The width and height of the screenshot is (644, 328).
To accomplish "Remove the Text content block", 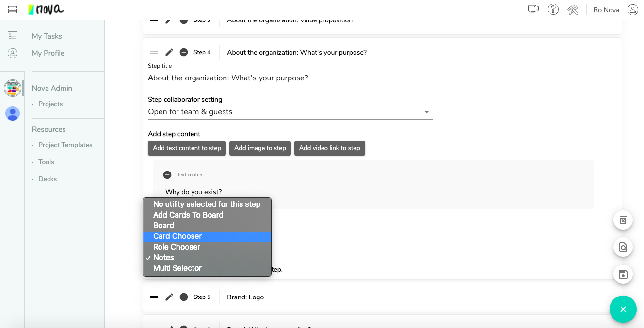I will click(167, 175).
